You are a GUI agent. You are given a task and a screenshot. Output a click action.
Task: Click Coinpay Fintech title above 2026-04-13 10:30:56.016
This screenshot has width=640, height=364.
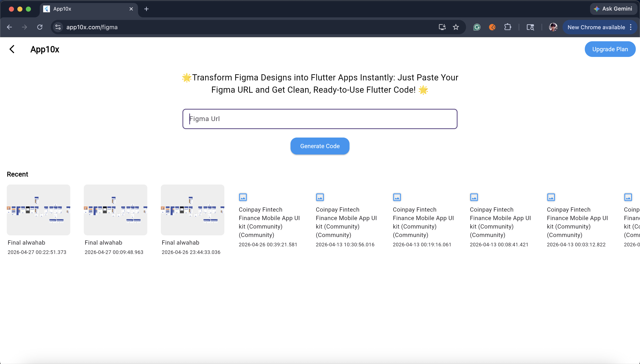(346, 222)
